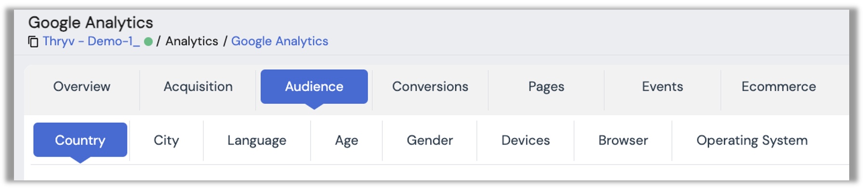Switch to the Acquisition tab

[198, 87]
